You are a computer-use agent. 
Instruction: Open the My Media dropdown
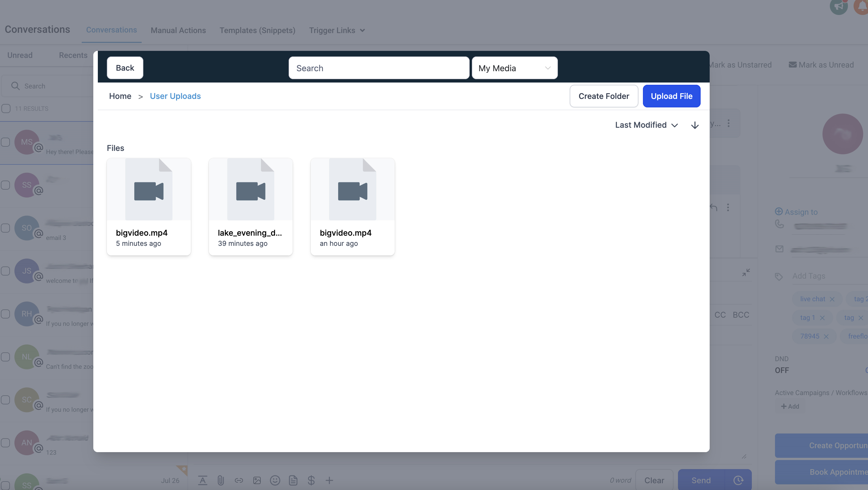(x=514, y=68)
